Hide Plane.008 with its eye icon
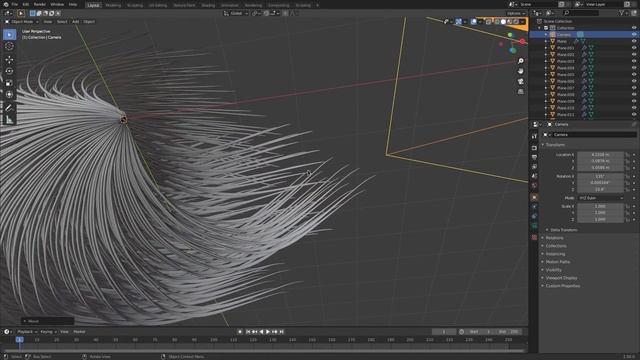Screen dimensions: 640x360 pyautogui.click(x=634, y=94)
